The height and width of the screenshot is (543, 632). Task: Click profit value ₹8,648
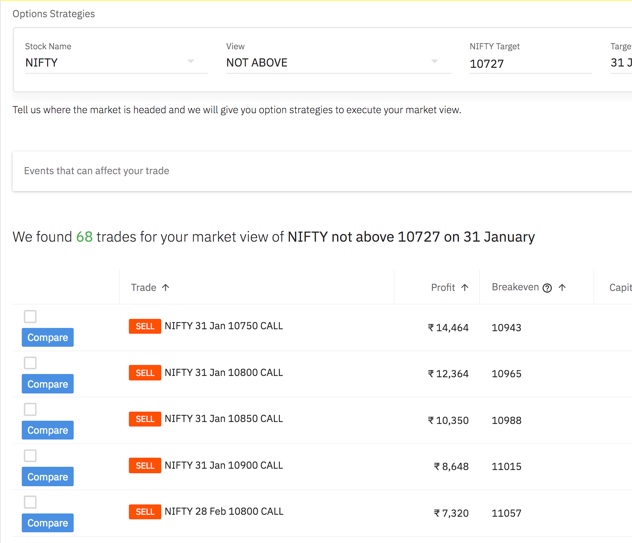coord(451,466)
